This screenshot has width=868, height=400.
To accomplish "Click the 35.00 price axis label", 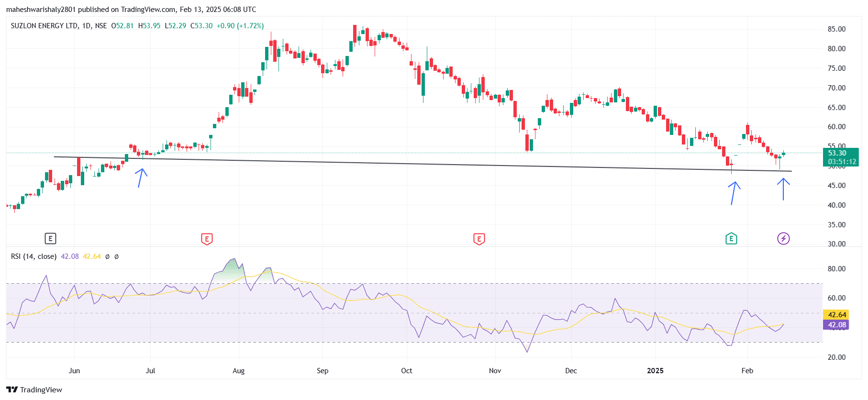I will [836, 225].
